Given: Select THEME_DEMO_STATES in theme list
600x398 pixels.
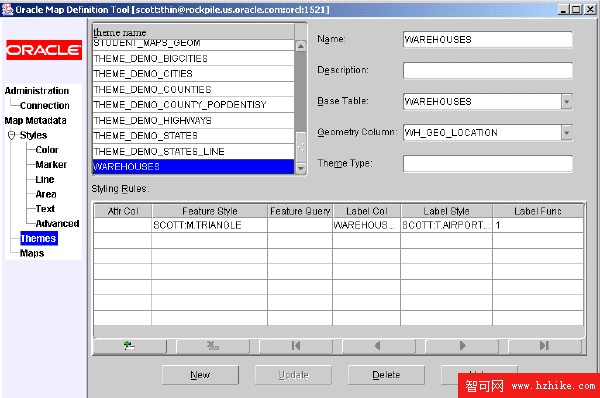Looking at the screenshot, I should [193, 136].
